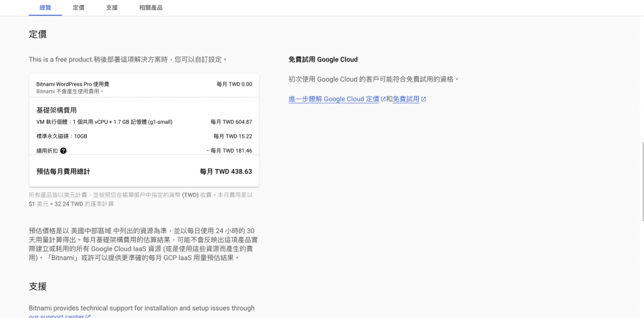Open the 支援 tab
The height and width of the screenshot is (318, 644).
112,8
